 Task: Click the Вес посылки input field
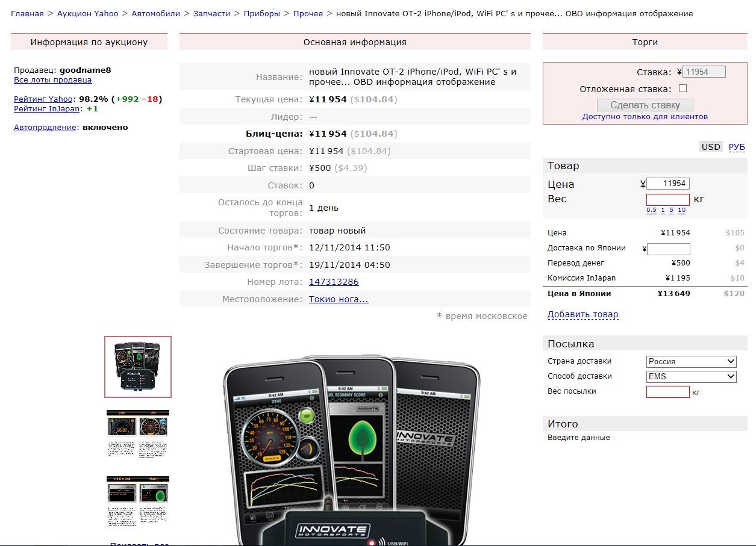tap(667, 392)
